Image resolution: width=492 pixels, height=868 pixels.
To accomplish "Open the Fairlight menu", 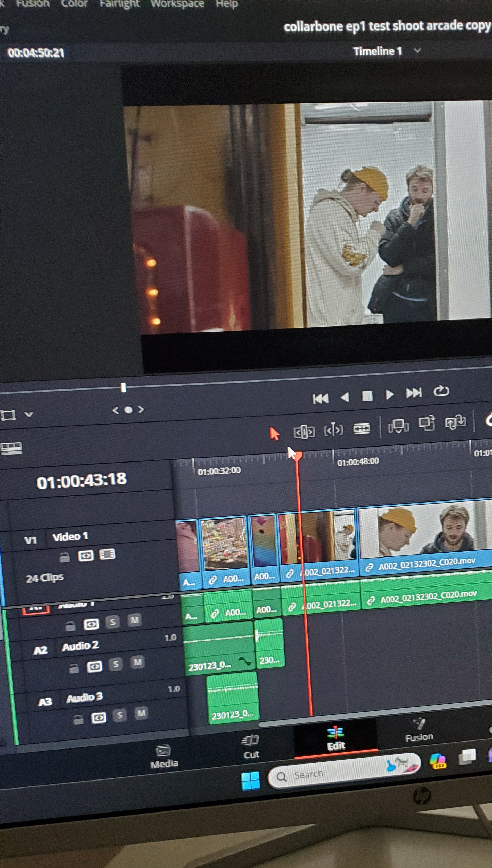I will pos(119,4).
